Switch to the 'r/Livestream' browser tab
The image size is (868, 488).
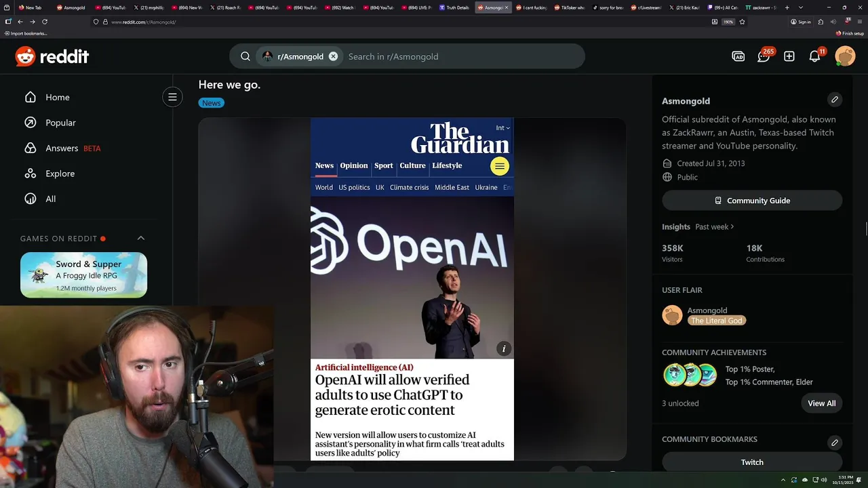[647, 7]
